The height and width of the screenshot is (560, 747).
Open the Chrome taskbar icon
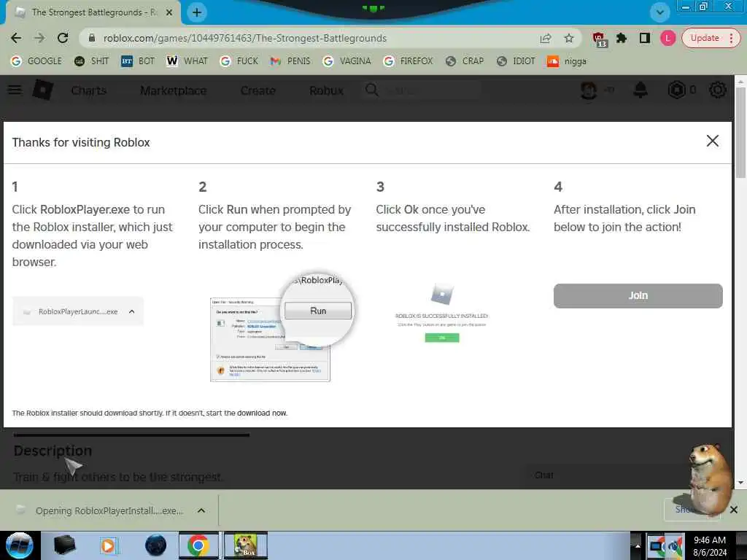pyautogui.click(x=198, y=545)
